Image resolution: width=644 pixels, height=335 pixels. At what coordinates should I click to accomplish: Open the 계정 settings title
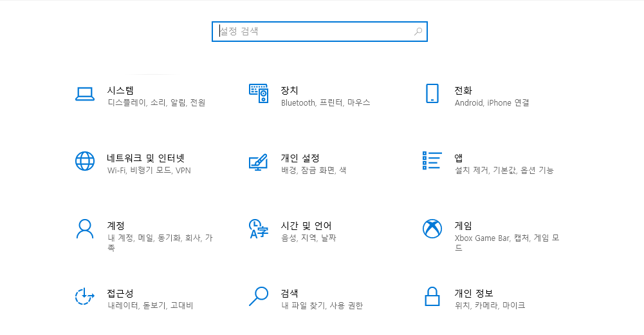click(116, 225)
